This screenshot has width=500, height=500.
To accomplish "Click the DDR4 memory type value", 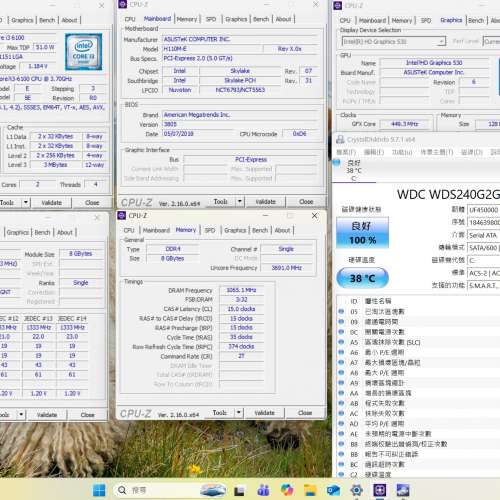I will click(173, 249).
